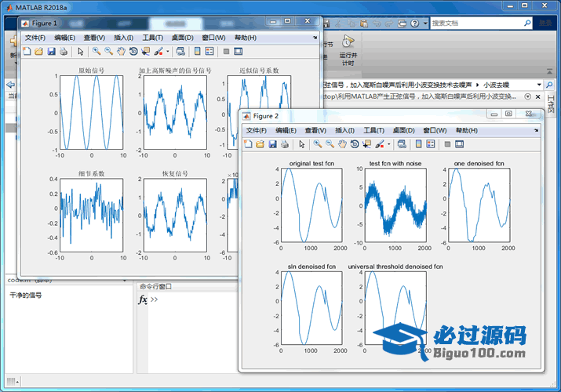Save Figure 2 using the floppy disk icon
561x392 pixels.
click(272, 144)
